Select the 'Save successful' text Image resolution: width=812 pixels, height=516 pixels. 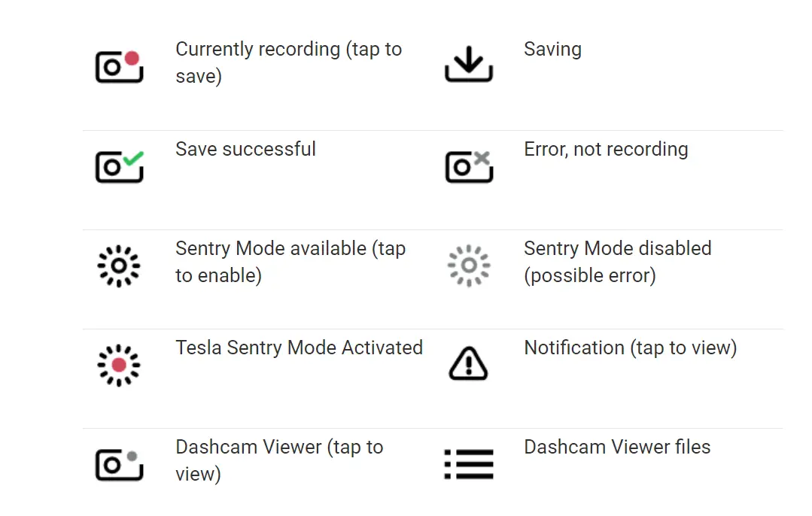tap(245, 149)
